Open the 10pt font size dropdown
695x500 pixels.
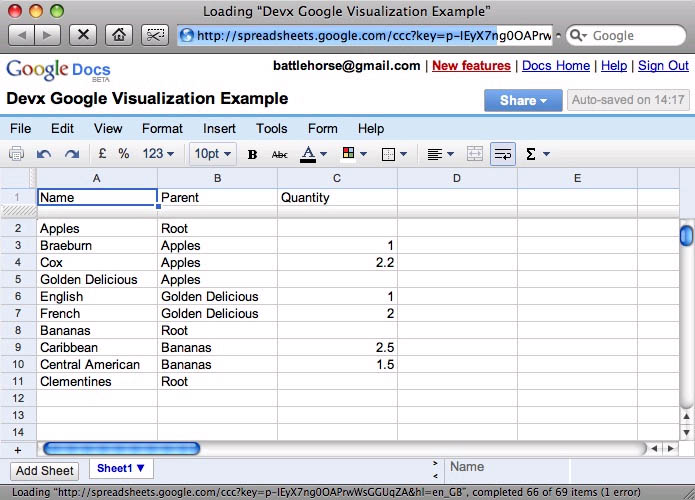[x=213, y=154]
